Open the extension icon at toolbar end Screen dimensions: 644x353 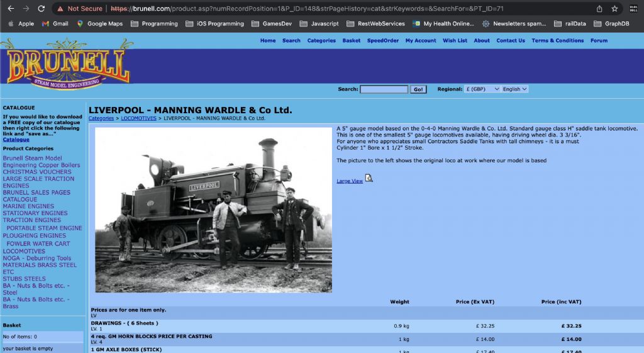634,9
